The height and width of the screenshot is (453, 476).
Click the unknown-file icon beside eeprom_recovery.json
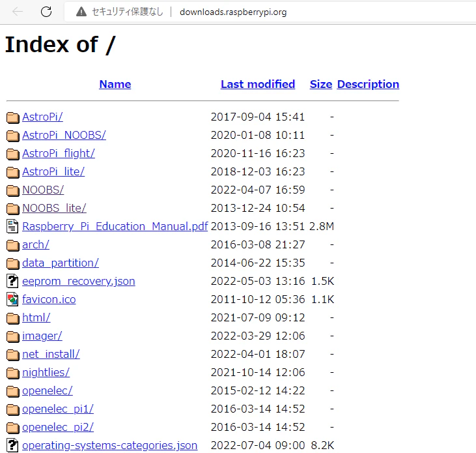pyautogui.click(x=12, y=281)
